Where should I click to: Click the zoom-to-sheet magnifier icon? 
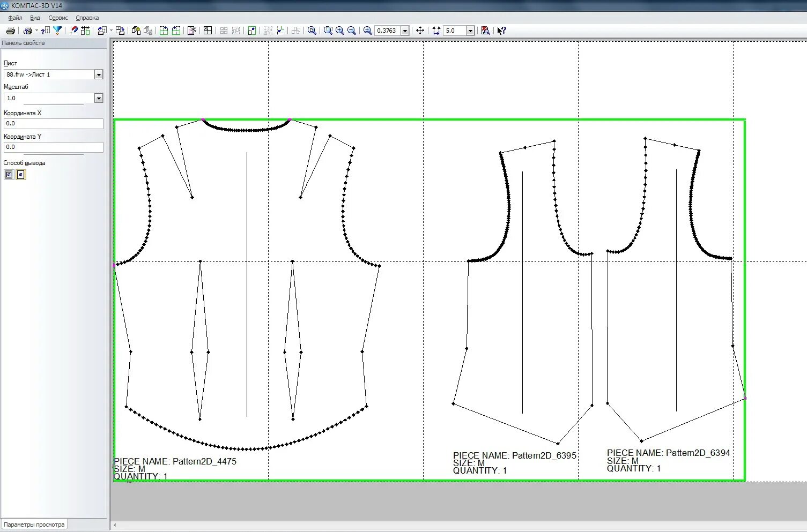tap(312, 31)
